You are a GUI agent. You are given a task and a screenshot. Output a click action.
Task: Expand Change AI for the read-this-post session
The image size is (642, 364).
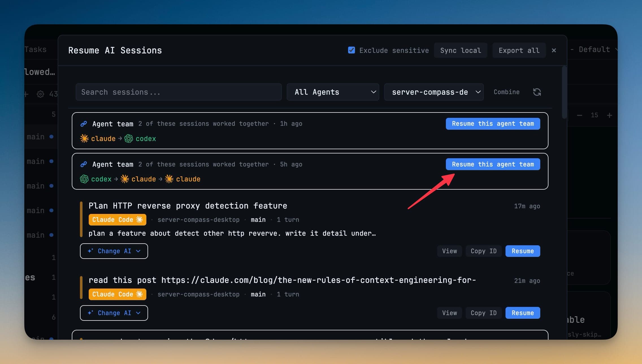pyautogui.click(x=114, y=313)
